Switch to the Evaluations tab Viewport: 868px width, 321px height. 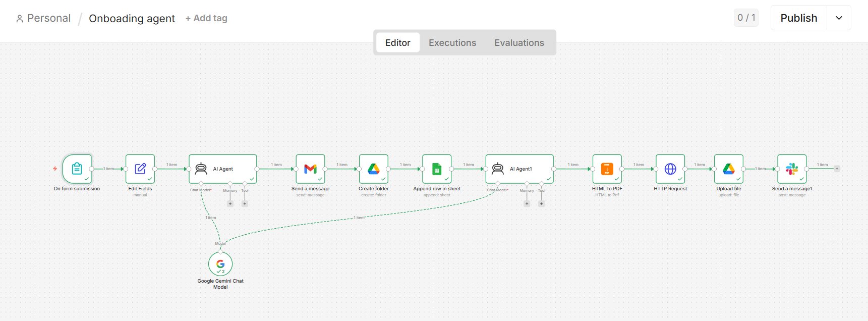coord(519,43)
